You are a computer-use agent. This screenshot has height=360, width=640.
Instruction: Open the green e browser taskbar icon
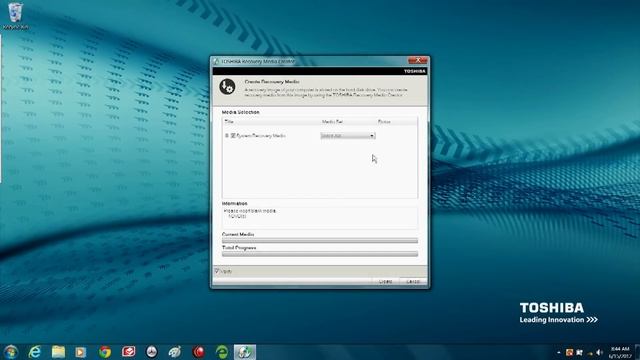coord(222,352)
